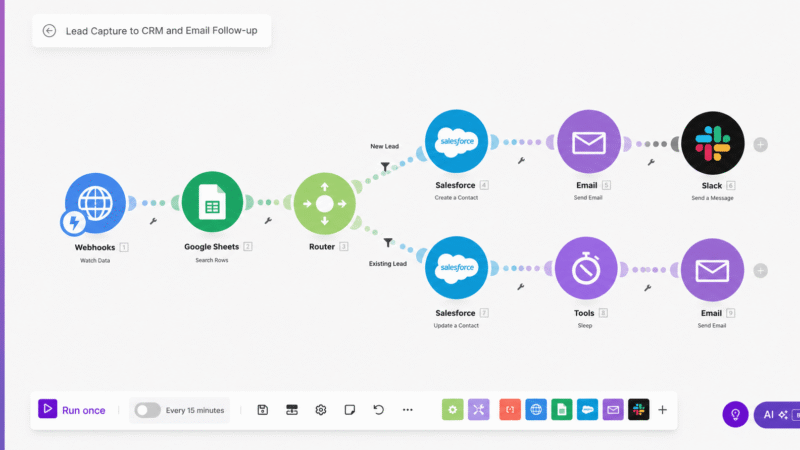
Task: Click the wrench between Tools Sleep and Email
Action: point(647,288)
